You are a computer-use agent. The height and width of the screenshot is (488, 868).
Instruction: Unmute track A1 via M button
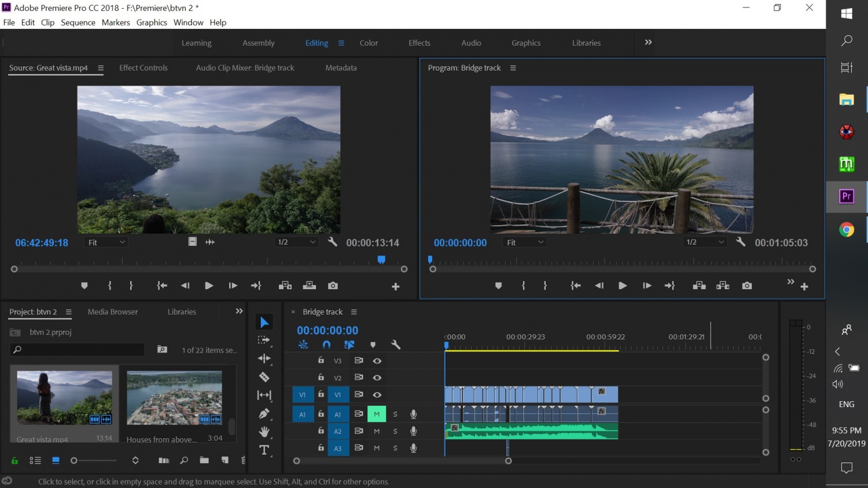pyautogui.click(x=377, y=414)
